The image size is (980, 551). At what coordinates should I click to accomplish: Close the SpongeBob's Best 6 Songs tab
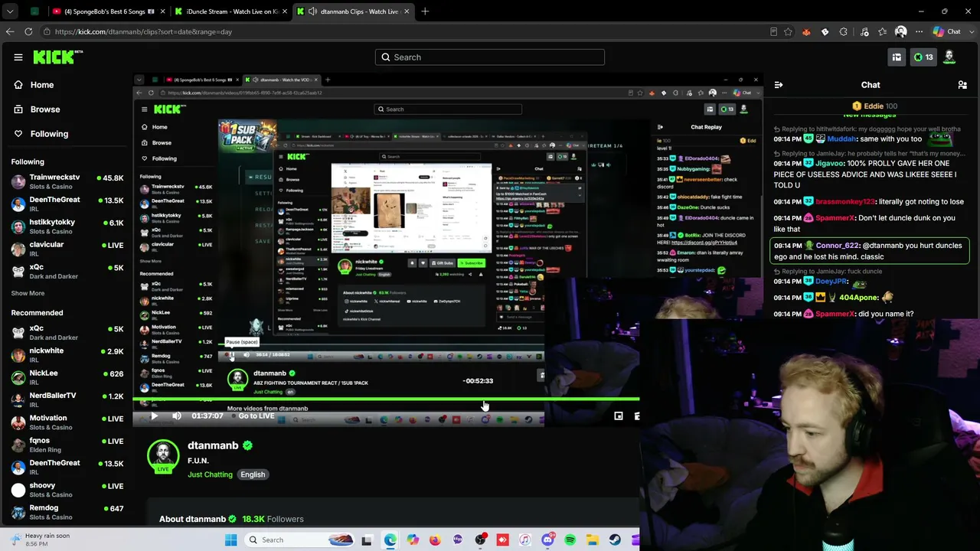pos(161,11)
